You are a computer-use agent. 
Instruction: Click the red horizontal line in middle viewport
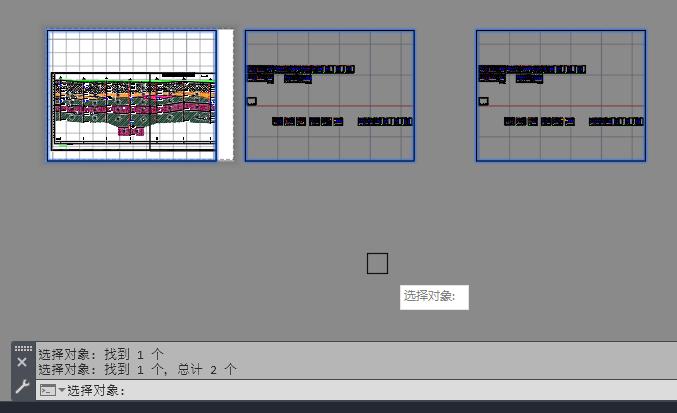click(x=335, y=105)
